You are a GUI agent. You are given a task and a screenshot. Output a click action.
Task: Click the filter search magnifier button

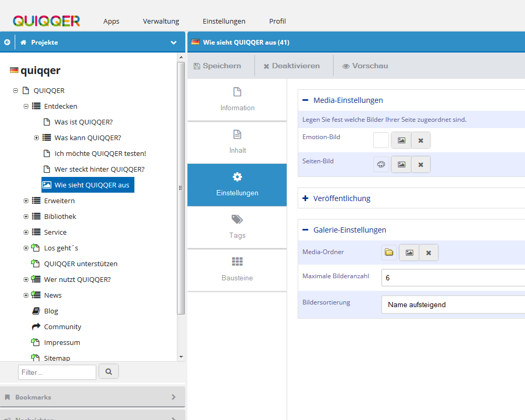click(109, 371)
